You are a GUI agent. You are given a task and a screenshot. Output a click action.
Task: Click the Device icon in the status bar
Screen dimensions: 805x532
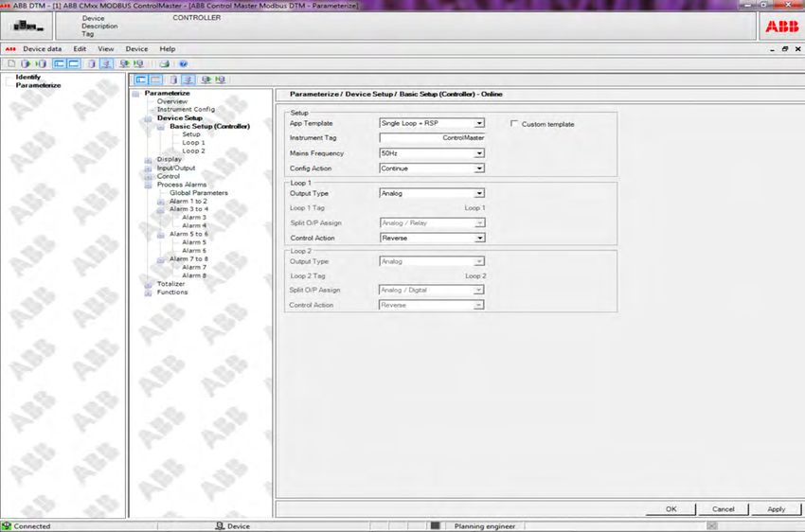click(220, 525)
